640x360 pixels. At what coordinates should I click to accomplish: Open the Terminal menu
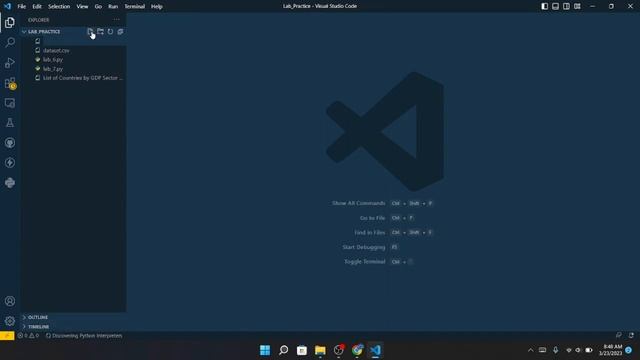[134, 7]
